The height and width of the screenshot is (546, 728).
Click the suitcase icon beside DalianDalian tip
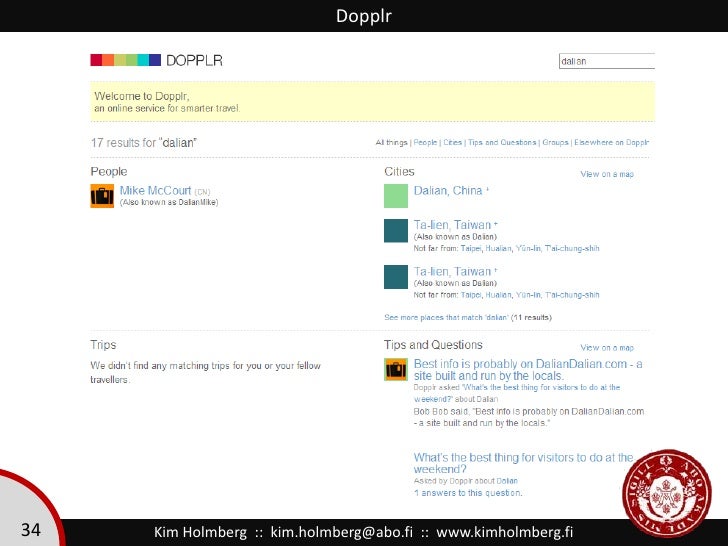(396, 370)
